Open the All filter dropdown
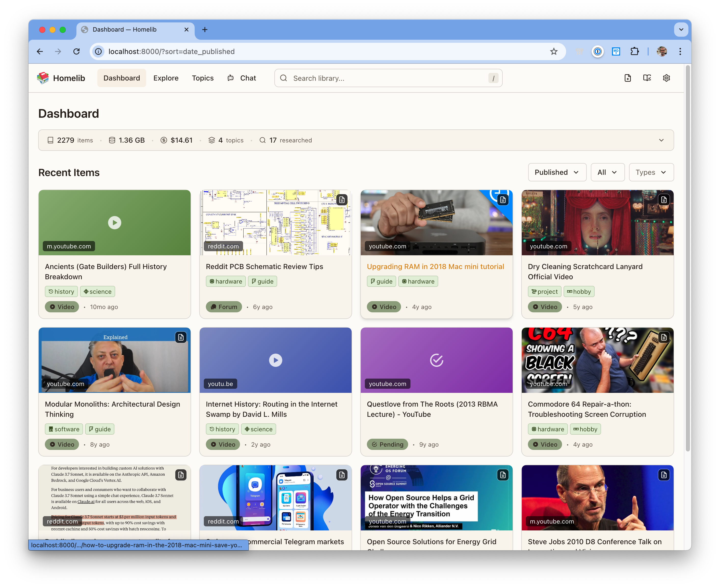 (607, 172)
